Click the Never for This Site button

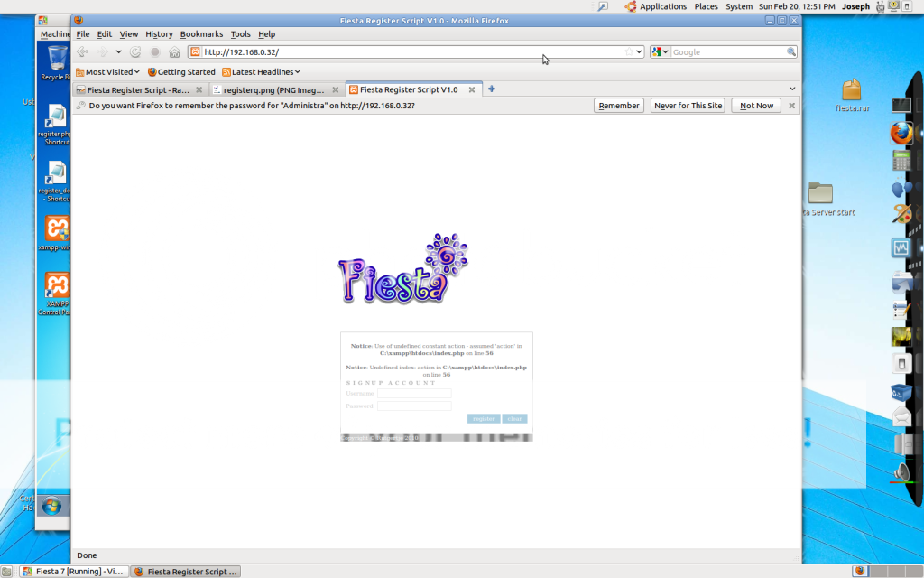point(688,106)
